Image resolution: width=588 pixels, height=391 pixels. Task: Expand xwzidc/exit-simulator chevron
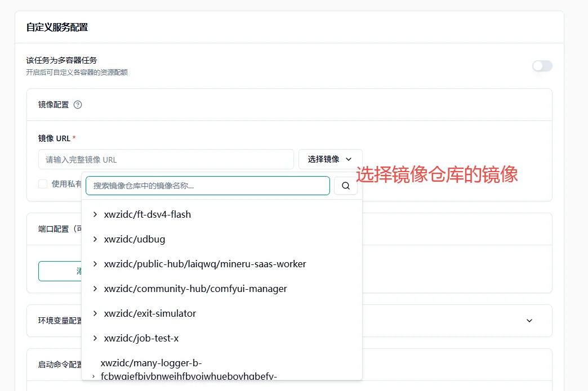(95, 313)
